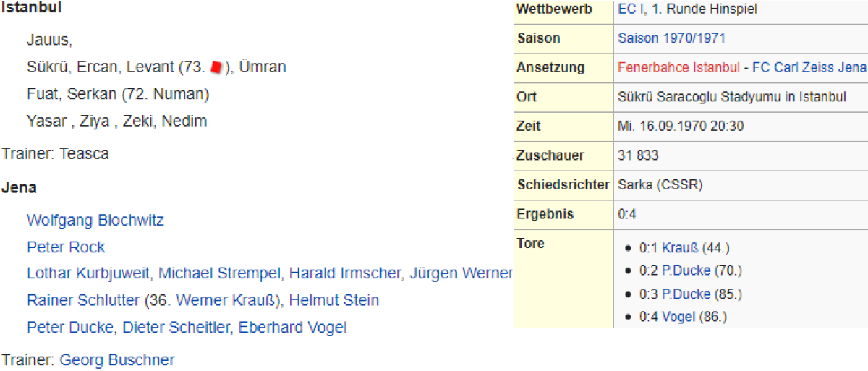Image resolution: width=868 pixels, height=371 pixels.
Task: Click the Harald Irmscher link
Action: click(345, 273)
